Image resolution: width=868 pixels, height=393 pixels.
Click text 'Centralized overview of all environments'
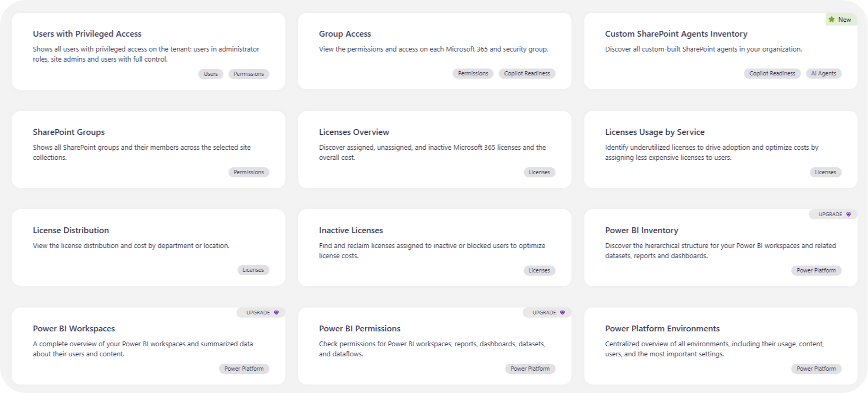[x=715, y=349]
